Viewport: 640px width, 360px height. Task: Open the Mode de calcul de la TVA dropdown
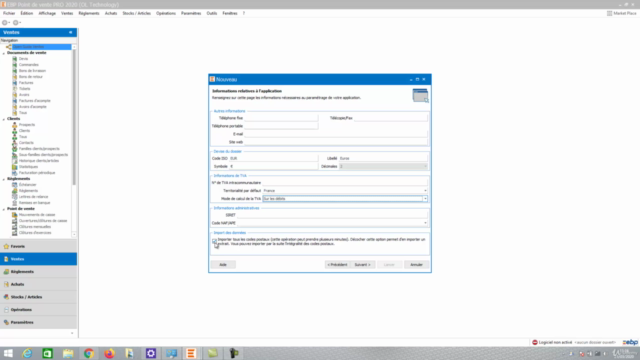[x=425, y=199]
